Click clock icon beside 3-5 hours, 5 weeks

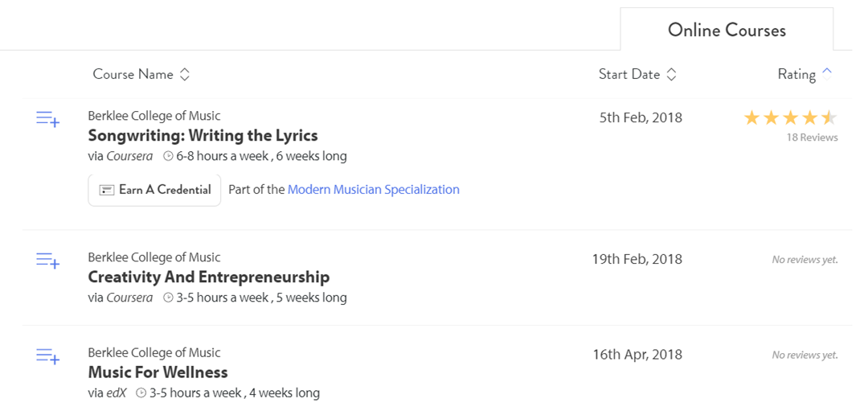click(x=168, y=298)
